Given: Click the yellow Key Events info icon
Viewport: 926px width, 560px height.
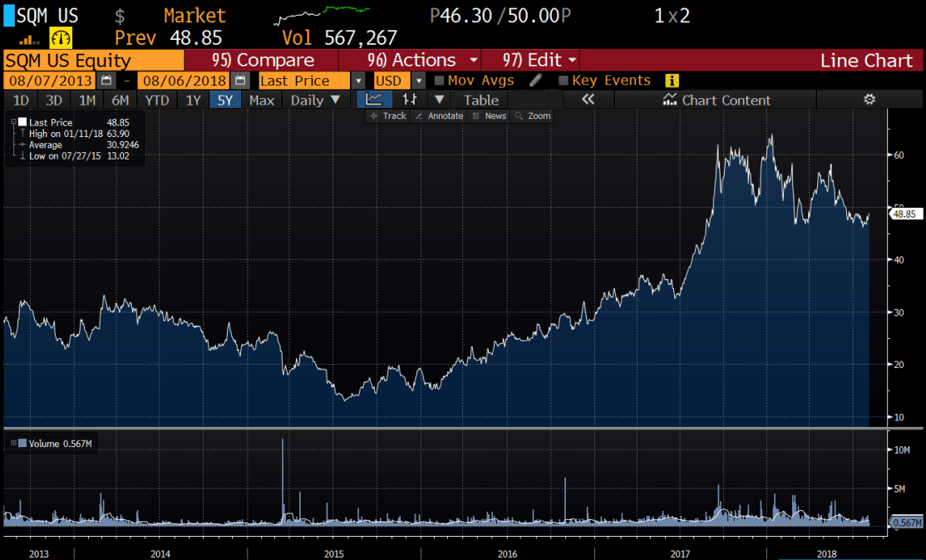Looking at the screenshot, I should [672, 81].
